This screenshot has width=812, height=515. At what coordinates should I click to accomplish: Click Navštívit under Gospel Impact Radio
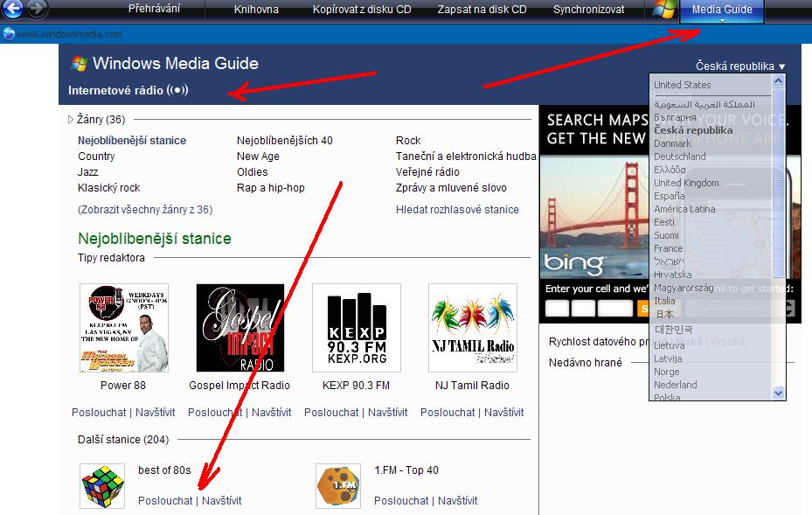(x=271, y=413)
